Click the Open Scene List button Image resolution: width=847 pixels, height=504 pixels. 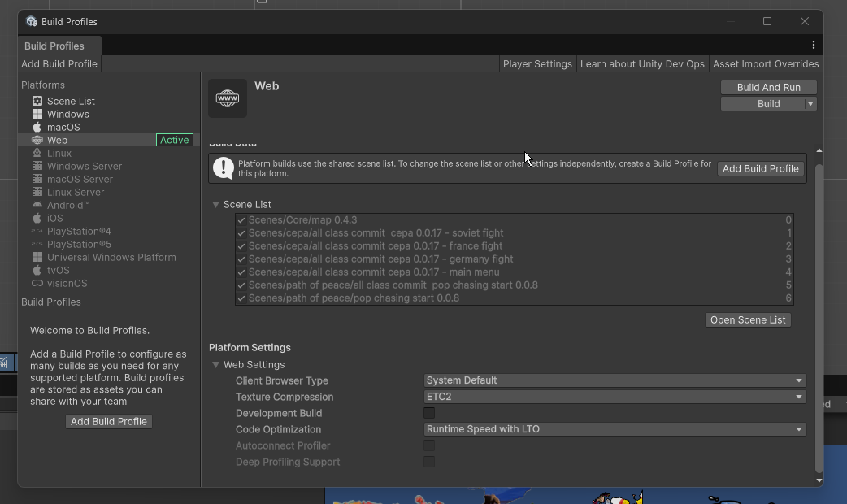click(748, 319)
